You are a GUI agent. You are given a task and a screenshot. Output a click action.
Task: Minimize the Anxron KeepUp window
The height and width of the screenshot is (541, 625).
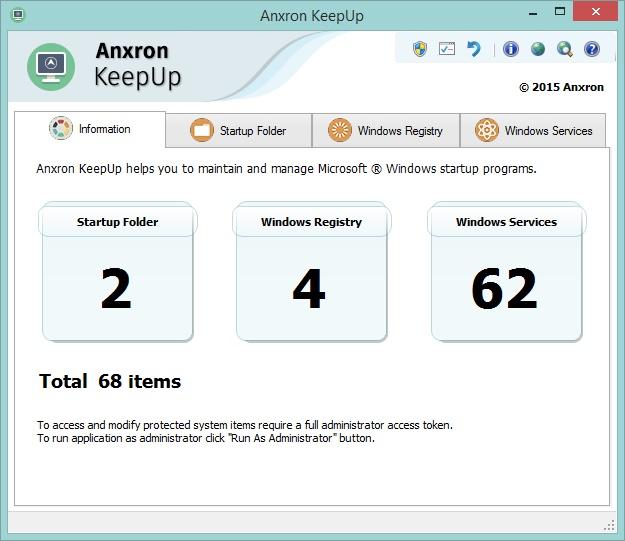[533, 13]
